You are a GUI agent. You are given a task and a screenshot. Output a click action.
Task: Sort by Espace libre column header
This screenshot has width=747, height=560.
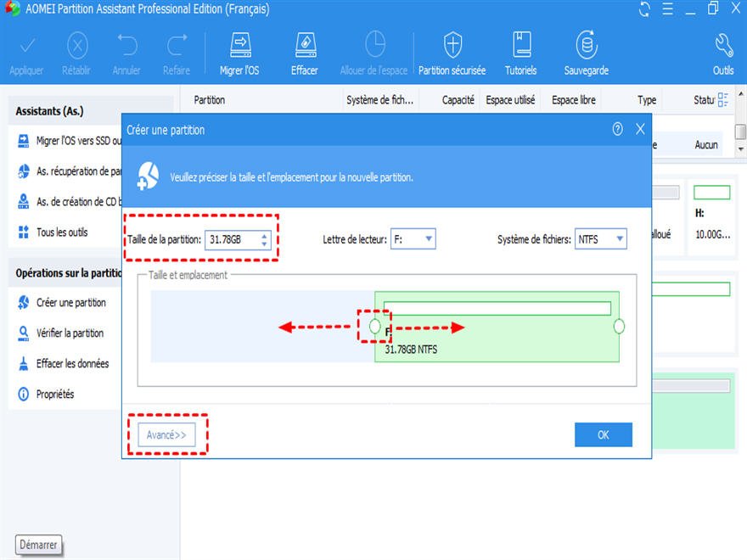(x=574, y=100)
